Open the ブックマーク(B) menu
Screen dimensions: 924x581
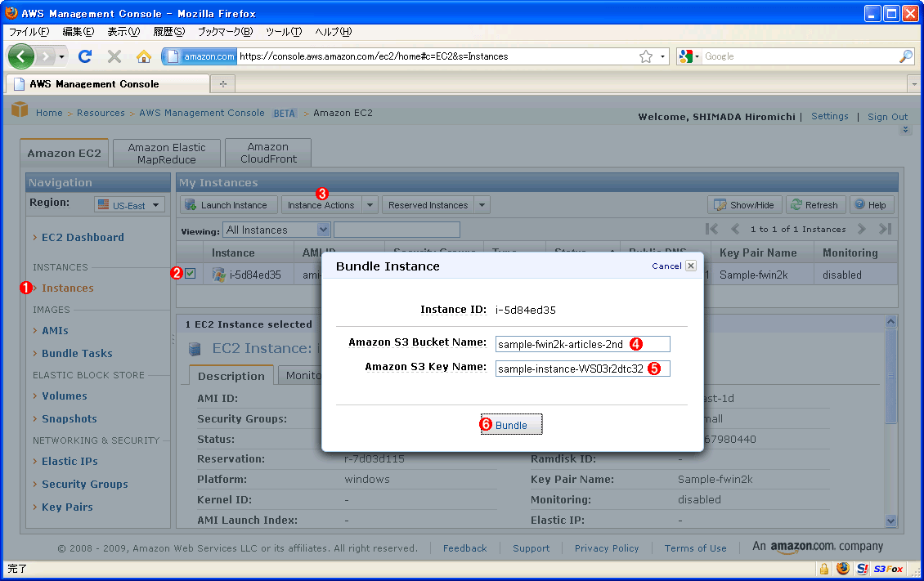click(x=225, y=32)
